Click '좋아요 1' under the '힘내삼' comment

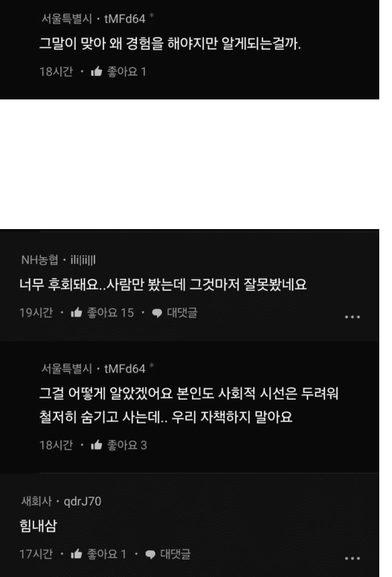[x=107, y=553]
